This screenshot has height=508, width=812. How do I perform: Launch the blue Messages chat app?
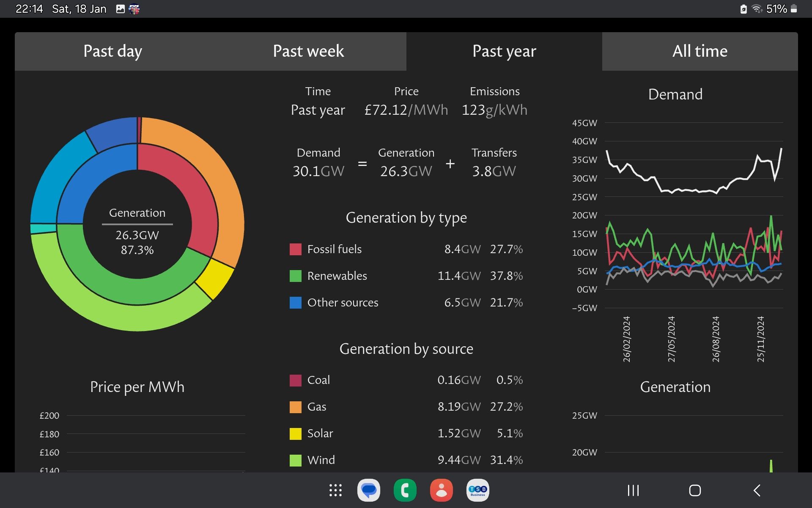point(369,490)
